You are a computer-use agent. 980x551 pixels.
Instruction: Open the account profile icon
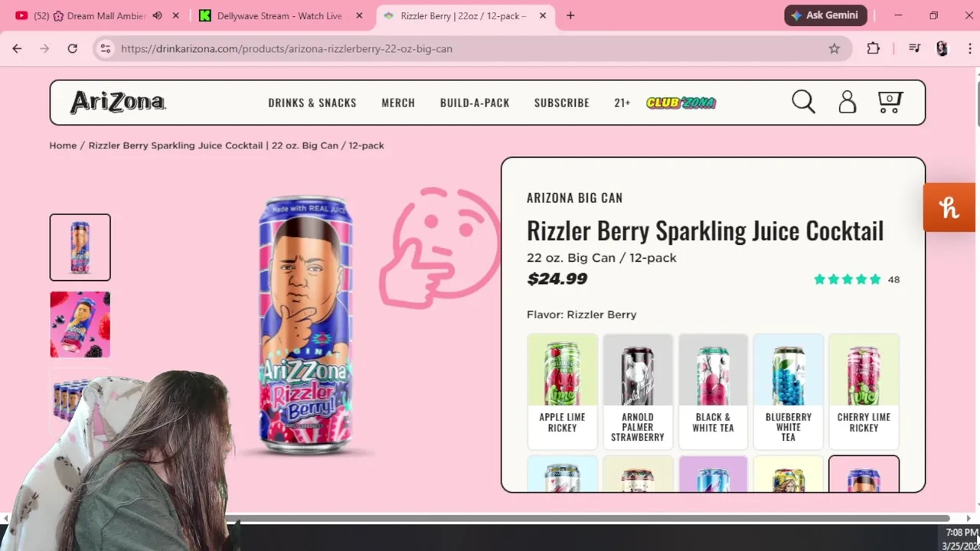(x=847, y=102)
